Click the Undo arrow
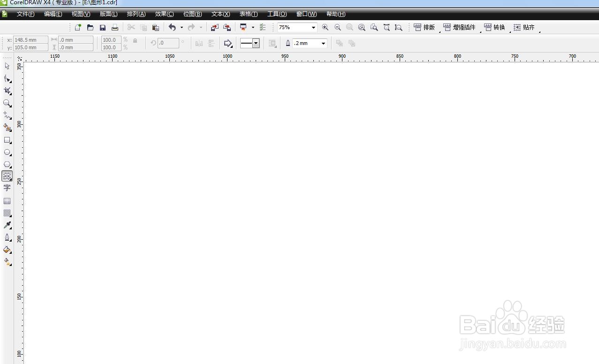Screen dimensions: 599x364 172,28
